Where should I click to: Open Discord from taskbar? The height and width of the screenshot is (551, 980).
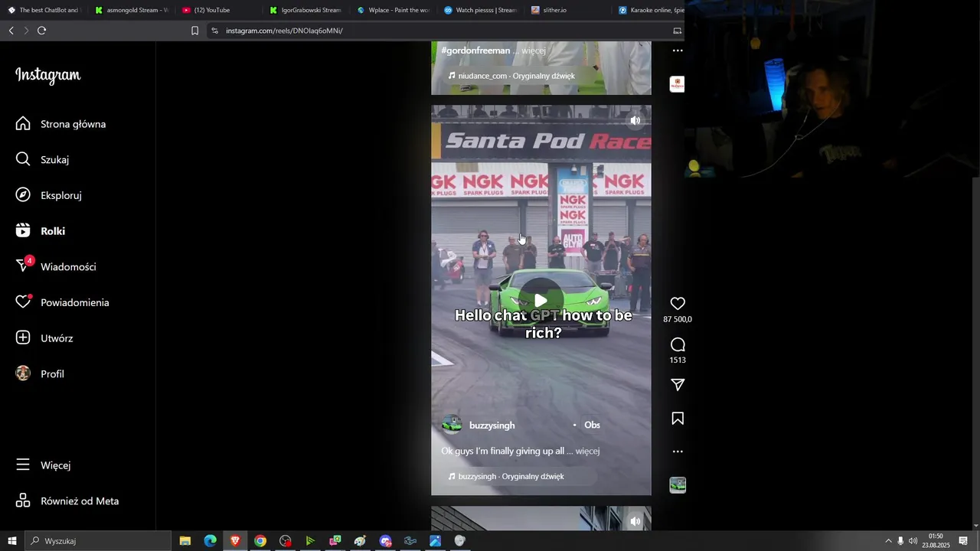pos(385,541)
